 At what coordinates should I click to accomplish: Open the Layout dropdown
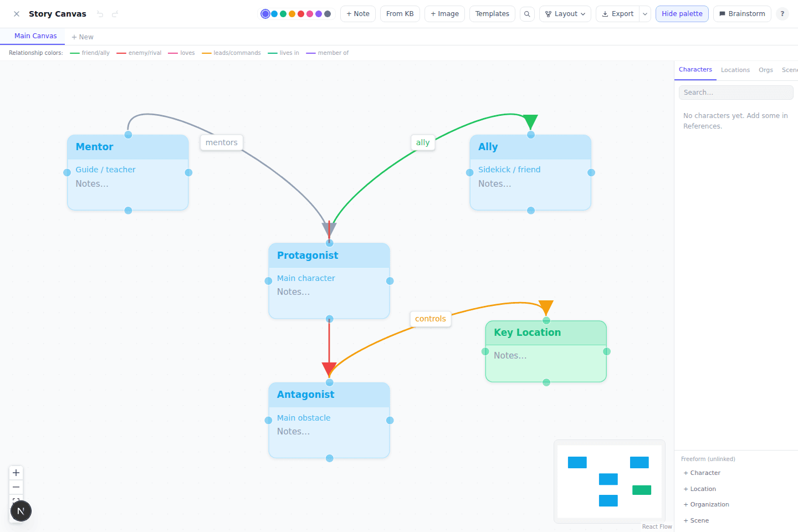pos(565,14)
